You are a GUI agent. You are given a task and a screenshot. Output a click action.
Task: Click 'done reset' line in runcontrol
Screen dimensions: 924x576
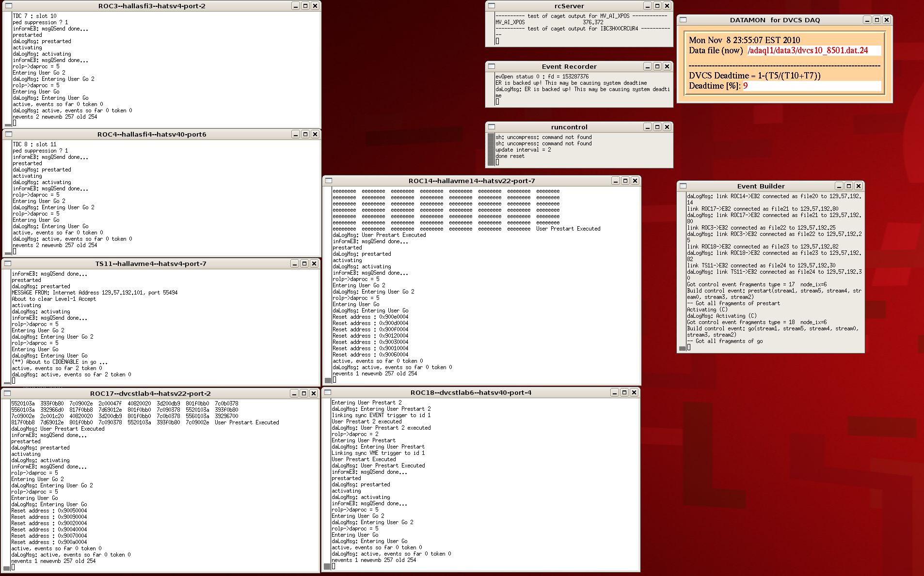coord(510,156)
